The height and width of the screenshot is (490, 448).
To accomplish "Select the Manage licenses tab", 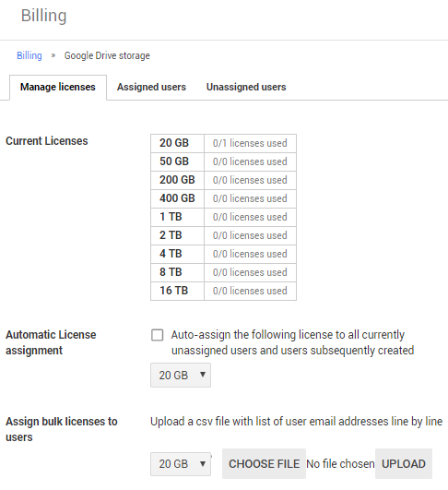I will [x=58, y=87].
